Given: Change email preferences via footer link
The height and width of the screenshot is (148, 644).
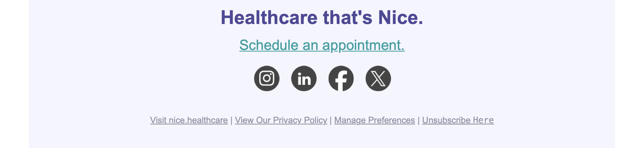Looking at the screenshot, I should pyautogui.click(x=374, y=120).
